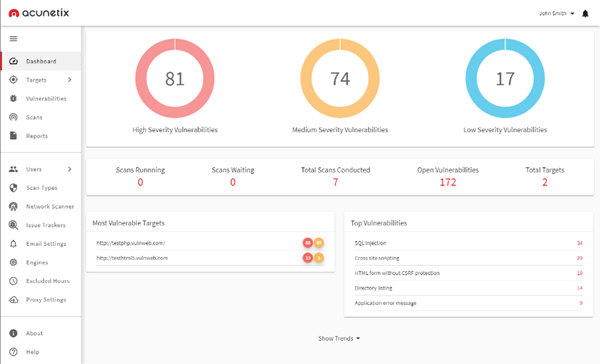Click the Help question mark icon
Viewport: 600px width, 364px height.
tap(13, 352)
